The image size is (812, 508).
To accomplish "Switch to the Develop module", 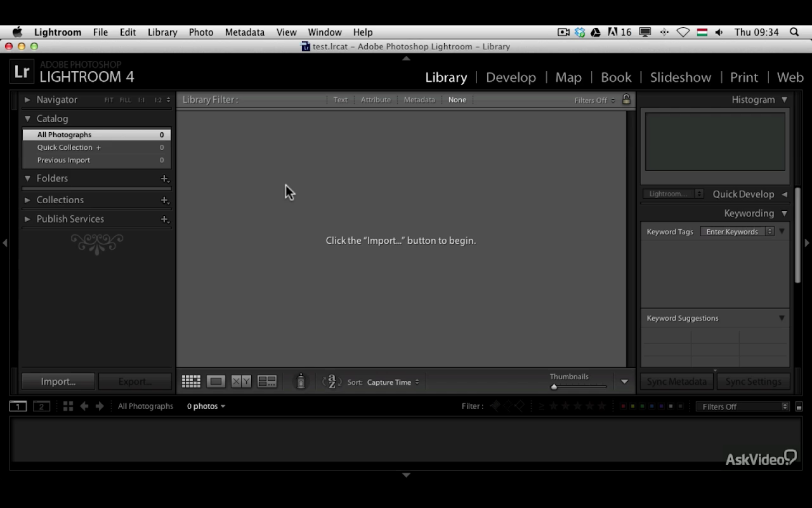I will tap(511, 77).
